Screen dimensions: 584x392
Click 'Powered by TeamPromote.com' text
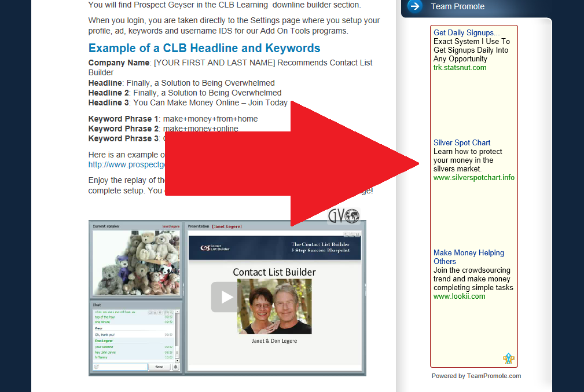pyautogui.click(x=476, y=376)
